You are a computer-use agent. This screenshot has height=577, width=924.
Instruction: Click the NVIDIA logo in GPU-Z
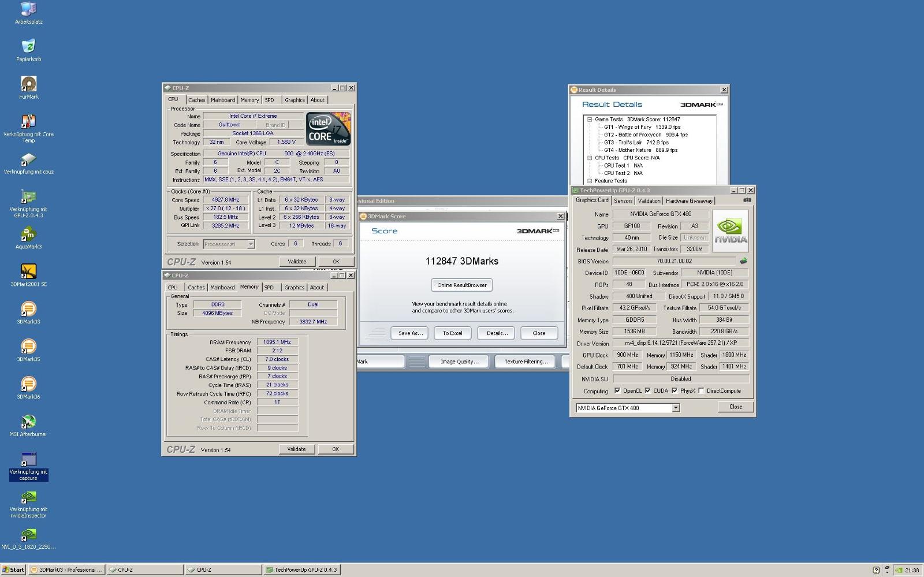point(730,231)
